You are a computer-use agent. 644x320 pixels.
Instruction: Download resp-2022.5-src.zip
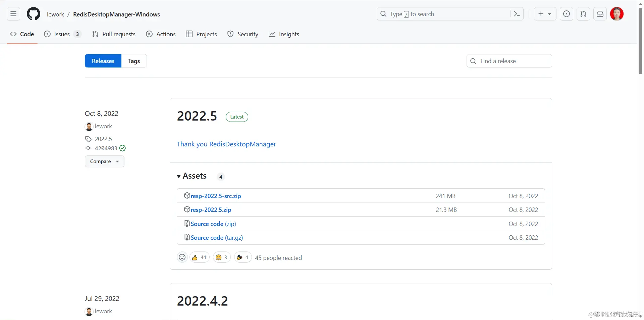pos(216,196)
